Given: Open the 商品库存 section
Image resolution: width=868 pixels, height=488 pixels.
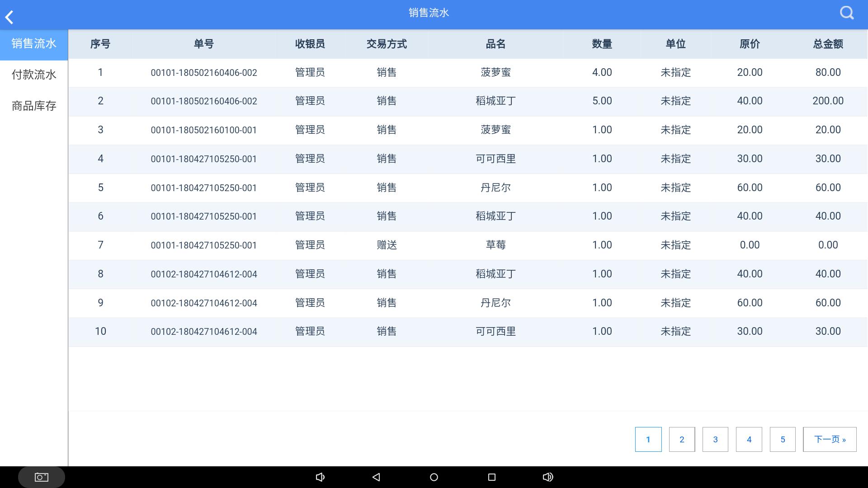Looking at the screenshot, I should coord(33,105).
